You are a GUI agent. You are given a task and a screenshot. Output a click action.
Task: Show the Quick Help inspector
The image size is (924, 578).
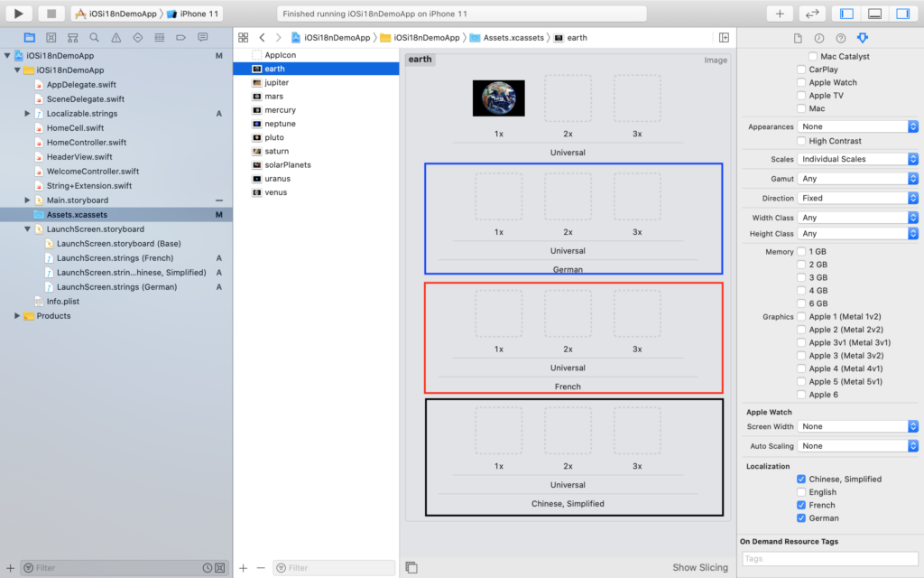point(841,38)
